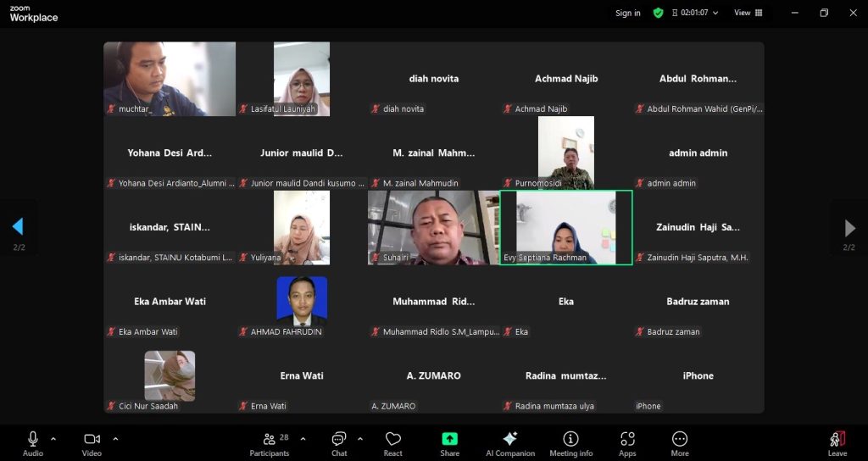
Task: Click the green encryption shield icon
Action: pyautogui.click(x=658, y=13)
